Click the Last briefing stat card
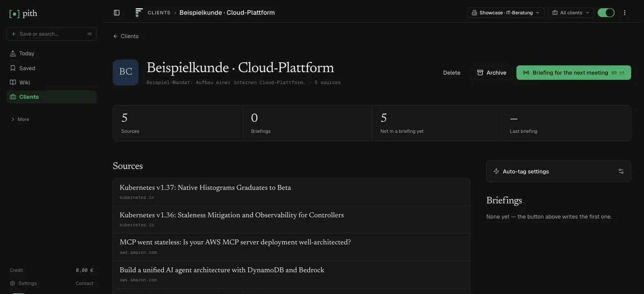Image resolution: width=644 pixels, height=294 pixels. [566, 123]
